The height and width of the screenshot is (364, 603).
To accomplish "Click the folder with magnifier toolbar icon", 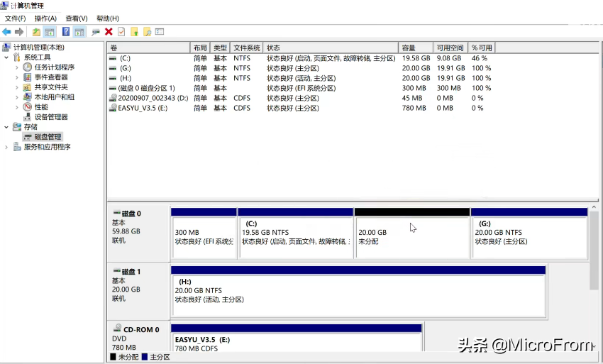I will click(x=147, y=32).
